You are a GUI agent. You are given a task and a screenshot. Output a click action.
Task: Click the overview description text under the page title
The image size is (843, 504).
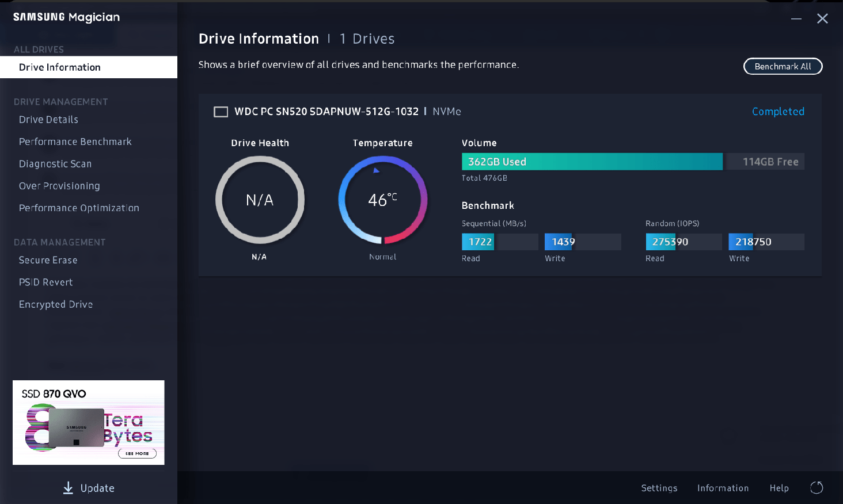pos(359,64)
